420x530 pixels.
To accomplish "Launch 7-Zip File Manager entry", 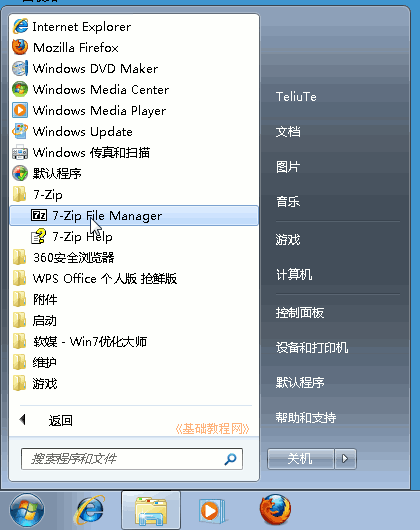I will point(134,216).
